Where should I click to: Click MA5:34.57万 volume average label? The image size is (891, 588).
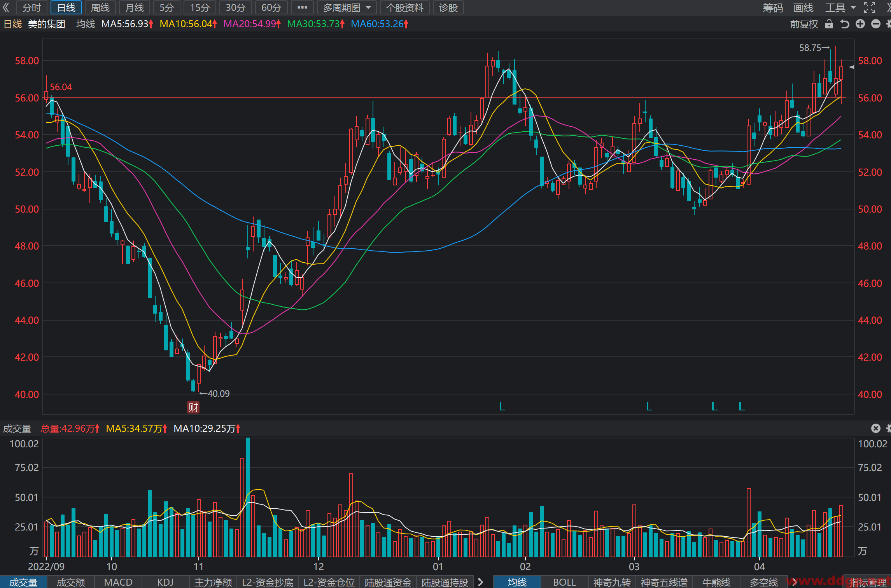tap(137, 428)
